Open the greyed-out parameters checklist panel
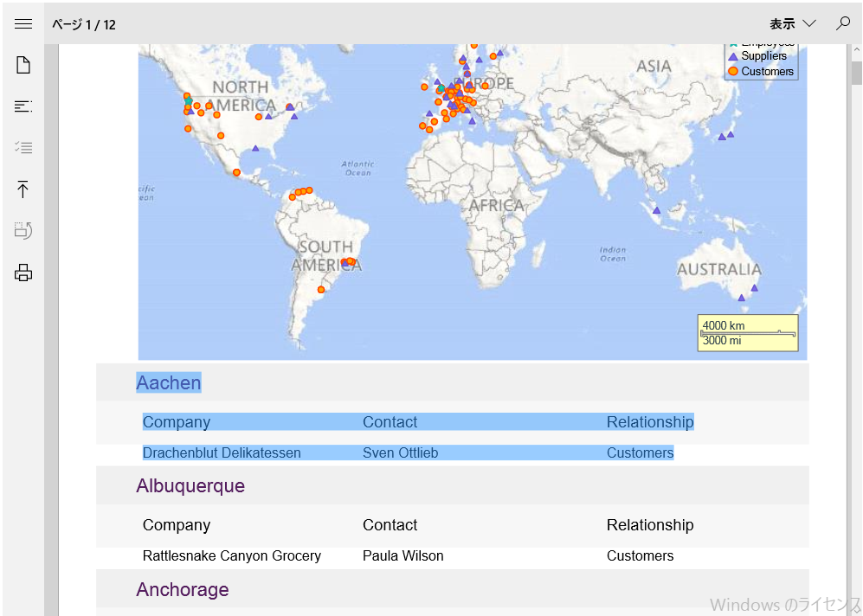Screen dimensions: 863x616 [x=23, y=147]
